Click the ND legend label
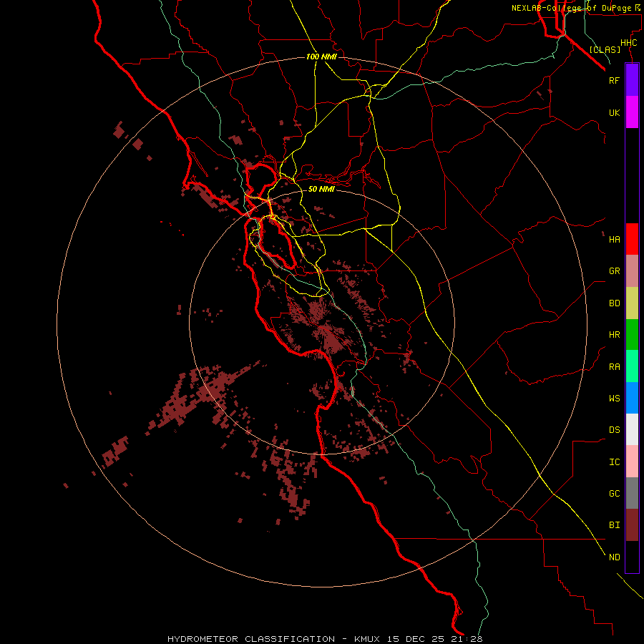 [x=614, y=557]
